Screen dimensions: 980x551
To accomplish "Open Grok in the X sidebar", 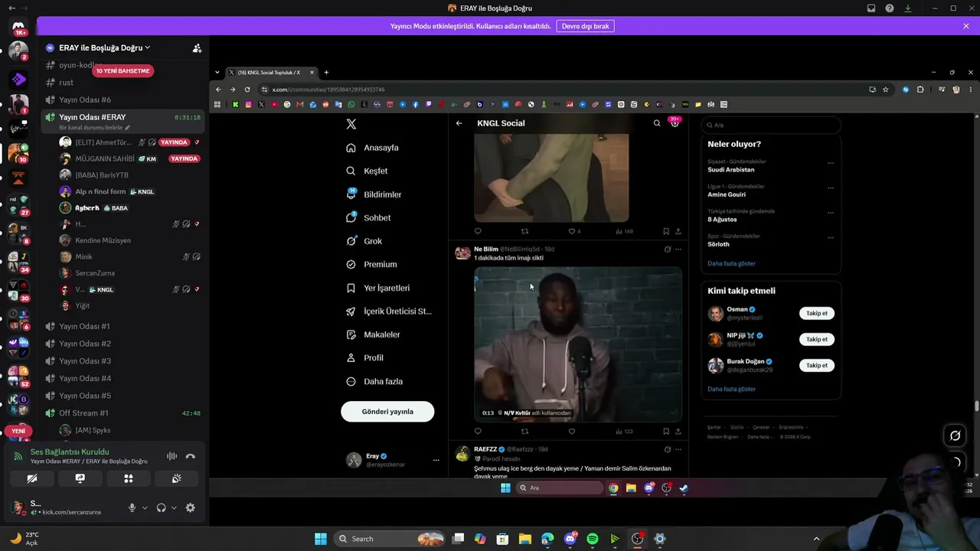I will pyautogui.click(x=364, y=241).
